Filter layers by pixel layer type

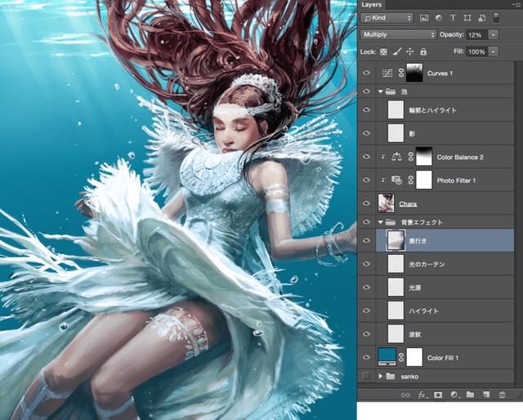coord(424,18)
